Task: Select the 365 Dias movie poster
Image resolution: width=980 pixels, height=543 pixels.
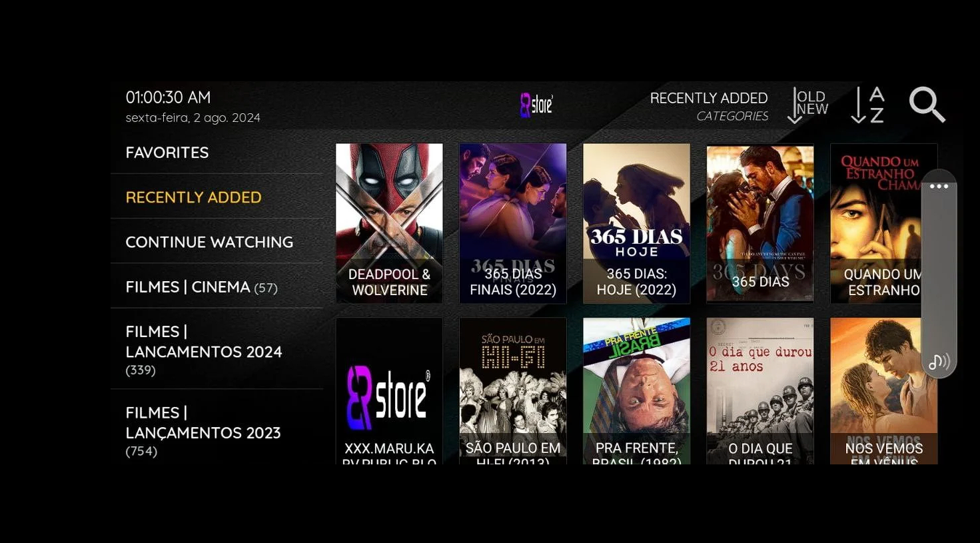Action: [x=759, y=223]
